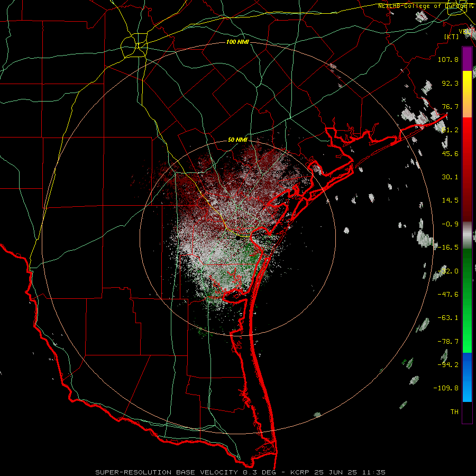Click the 45.6 velocity scale value
The image size is (476, 476).
[450, 153]
